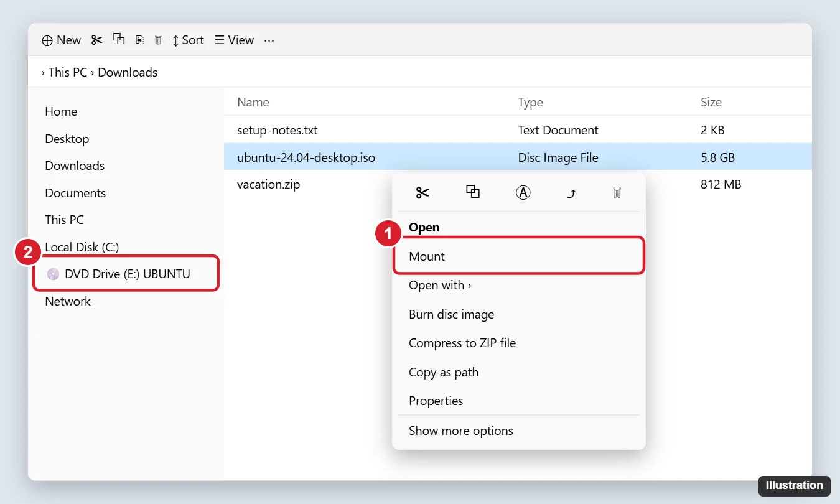
Task: Open the View layout dropdown
Action: [x=234, y=40]
